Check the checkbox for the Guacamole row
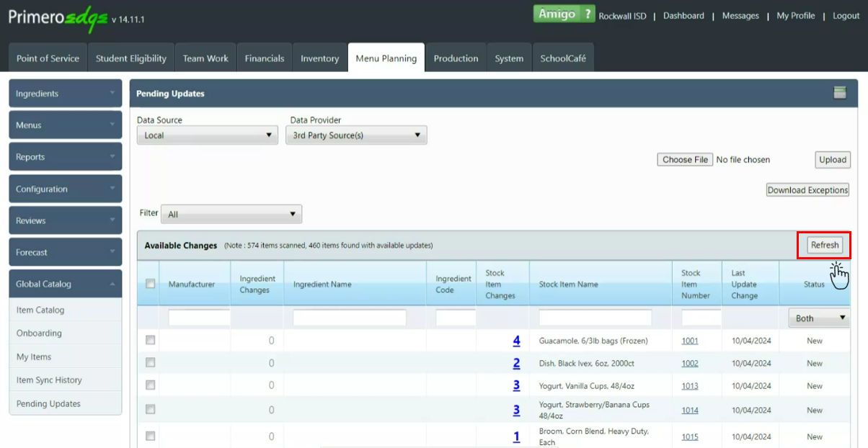The width and height of the screenshot is (868, 448). pos(150,340)
